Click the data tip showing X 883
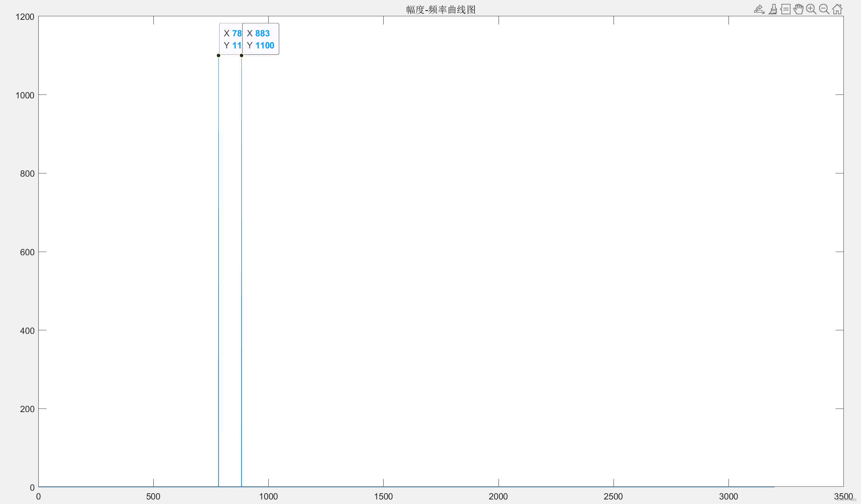 pyautogui.click(x=261, y=39)
